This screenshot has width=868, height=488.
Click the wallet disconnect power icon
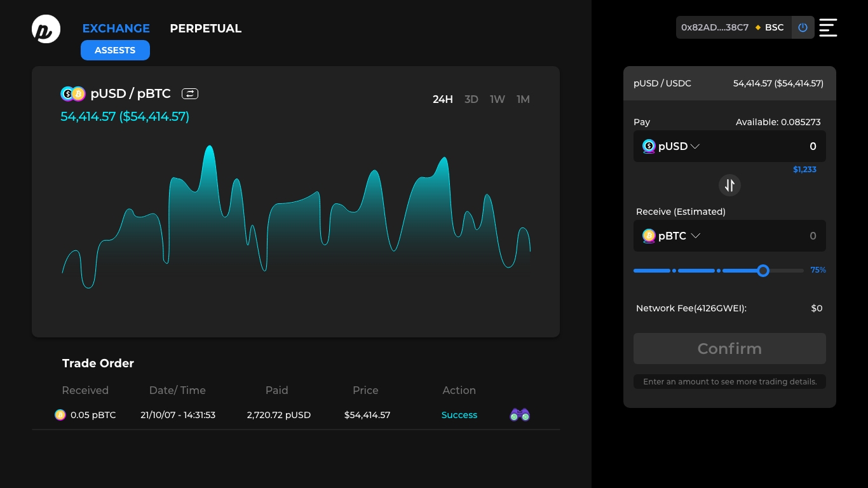coord(803,28)
